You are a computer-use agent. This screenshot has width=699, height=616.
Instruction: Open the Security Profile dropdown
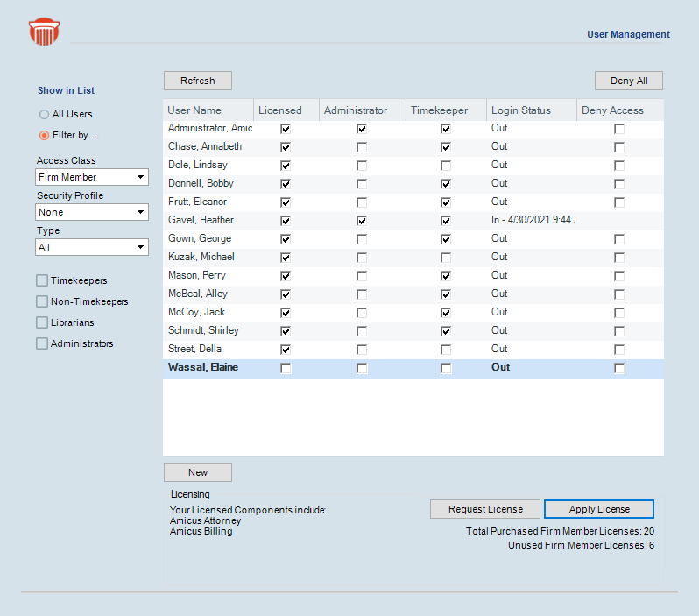92,212
